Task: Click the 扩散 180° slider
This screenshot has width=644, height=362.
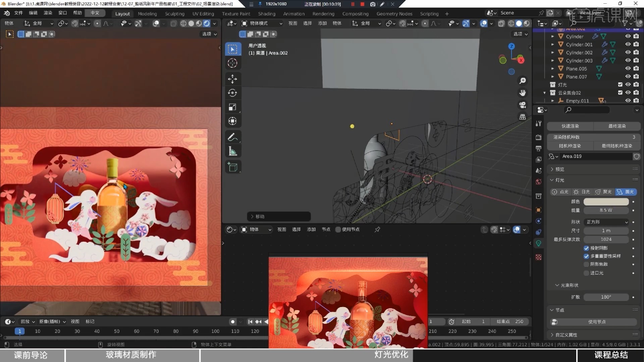Action: point(606,297)
